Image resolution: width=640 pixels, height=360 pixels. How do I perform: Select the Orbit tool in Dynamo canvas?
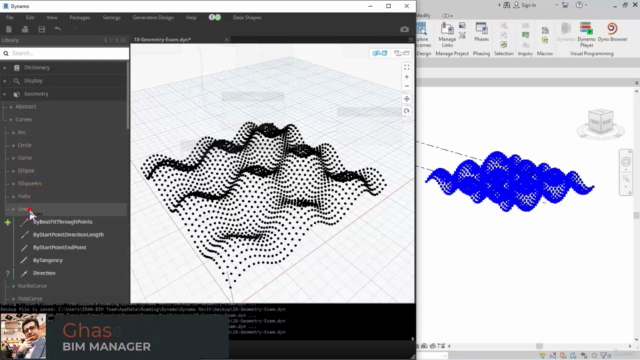(407, 111)
